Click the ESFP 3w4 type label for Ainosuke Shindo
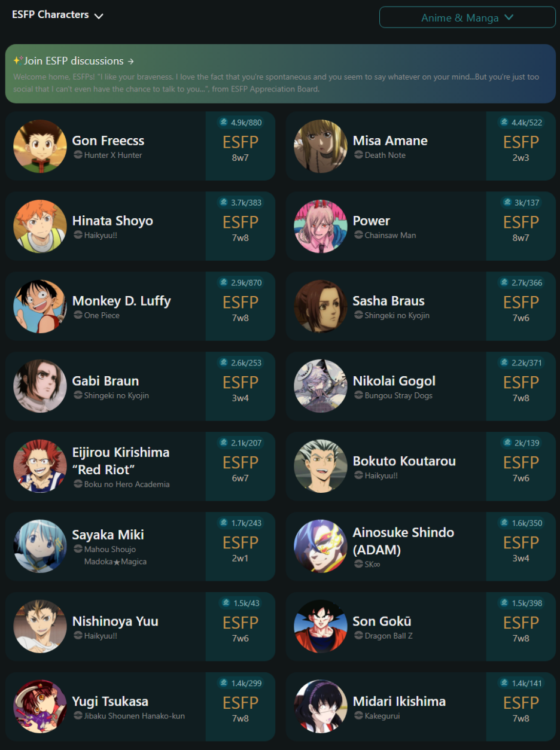The width and height of the screenshot is (560, 750). (521, 547)
